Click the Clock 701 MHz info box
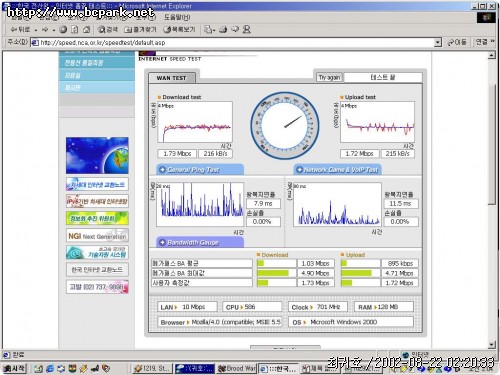The image size is (500, 375). tap(318, 307)
